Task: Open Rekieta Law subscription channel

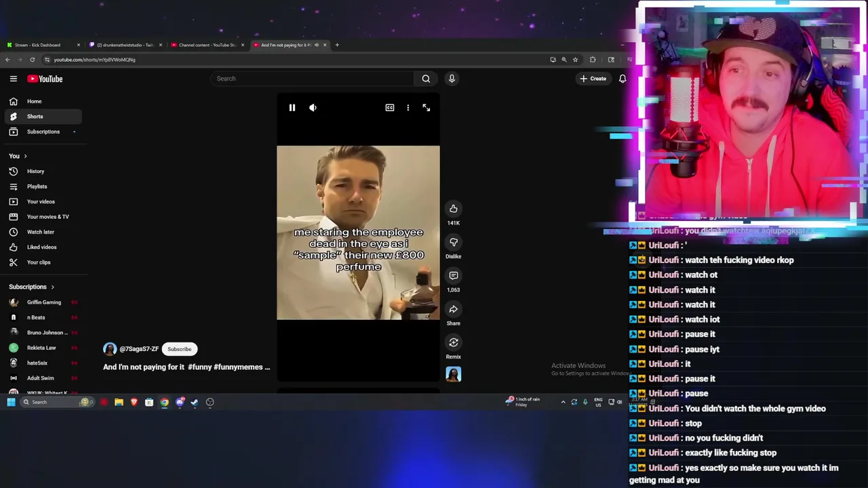Action: [x=43, y=348]
